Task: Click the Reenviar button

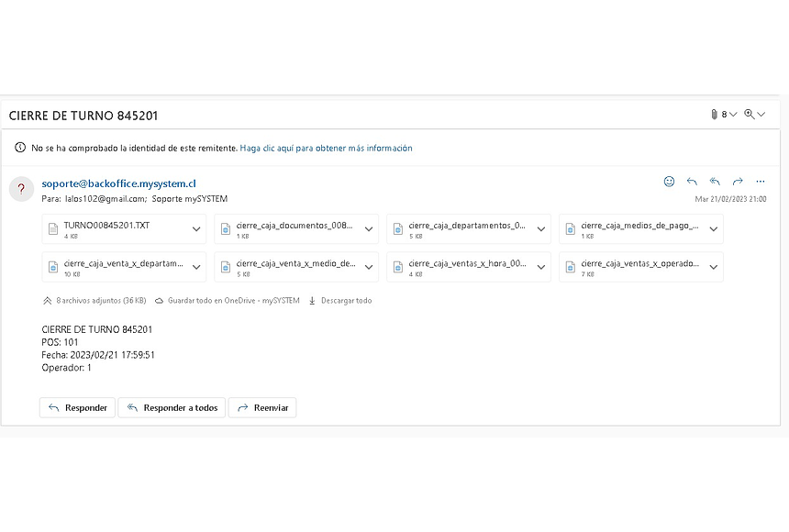Action: (x=262, y=407)
